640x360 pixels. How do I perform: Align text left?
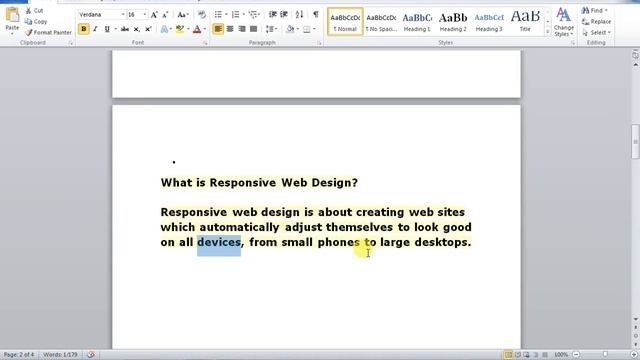click(x=218, y=29)
